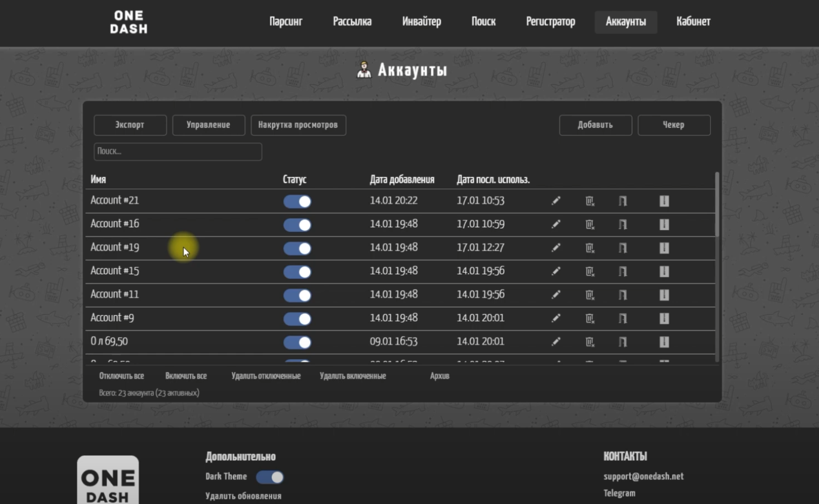Open the Рассылка navigation tab

[x=352, y=22]
